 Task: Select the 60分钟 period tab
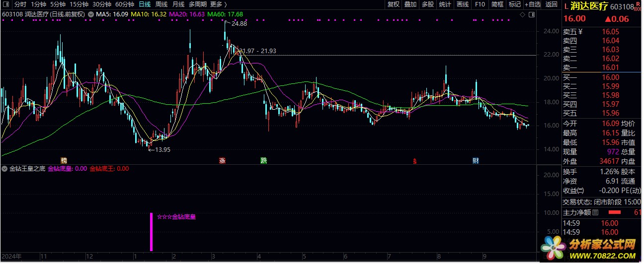click(125, 4)
